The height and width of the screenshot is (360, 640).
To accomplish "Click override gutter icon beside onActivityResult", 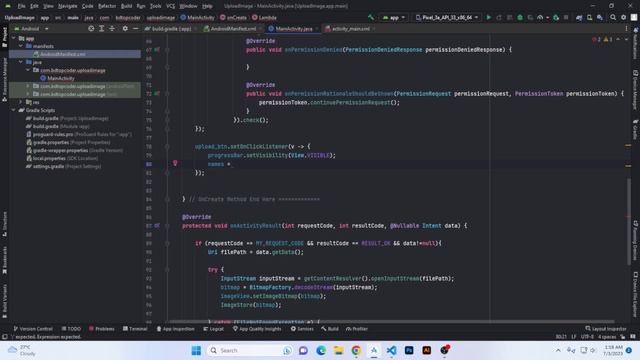I will pyautogui.click(x=157, y=225).
